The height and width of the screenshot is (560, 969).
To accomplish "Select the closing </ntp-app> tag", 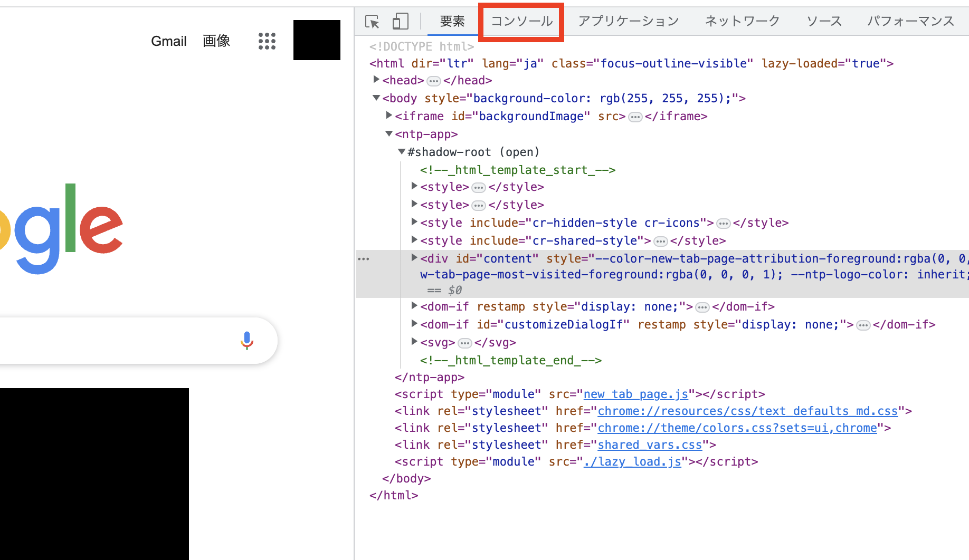I will (x=430, y=377).
